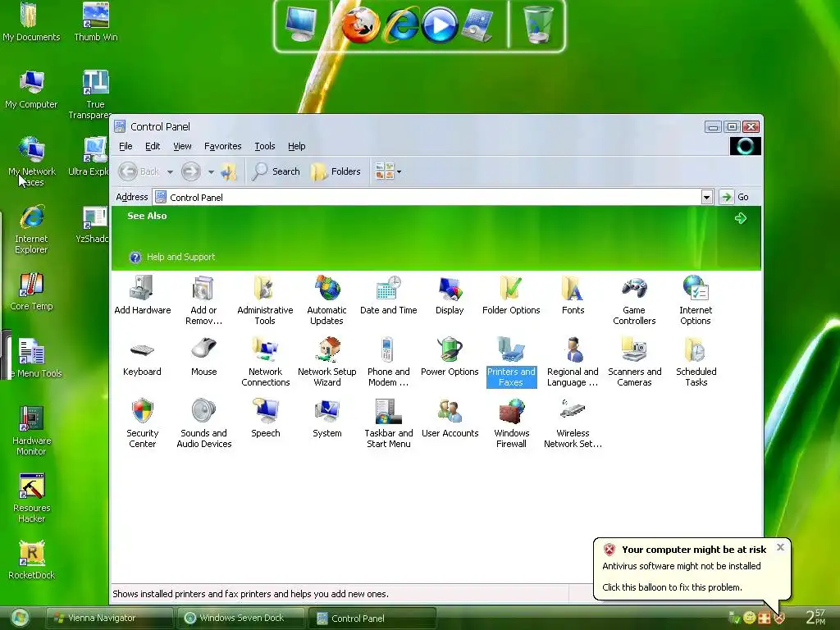
Task: Click the Address field showing Control Panel
Action: point(427,197)
